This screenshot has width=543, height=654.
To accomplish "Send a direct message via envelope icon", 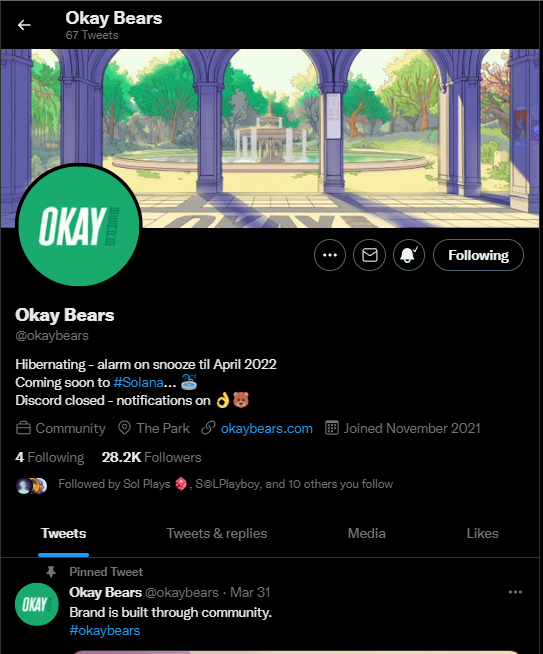I will (x=370, y=255).
